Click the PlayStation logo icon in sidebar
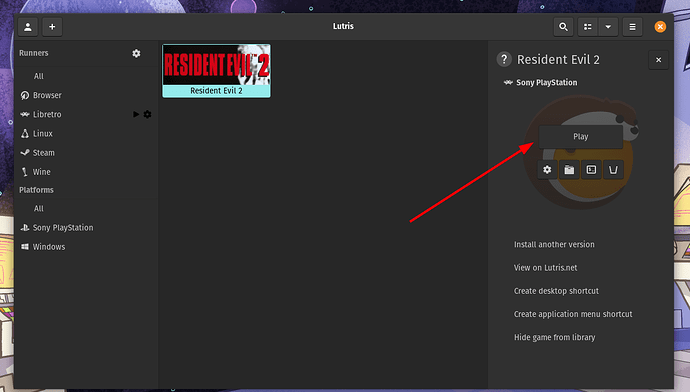This screenshot has height=392, width=690. [x=25, y=227]
